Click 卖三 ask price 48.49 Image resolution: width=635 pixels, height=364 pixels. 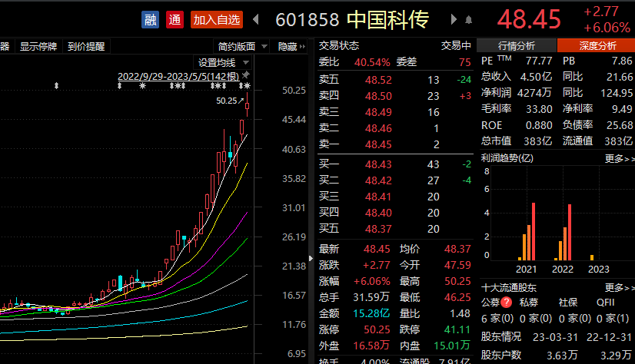[378, 112]
